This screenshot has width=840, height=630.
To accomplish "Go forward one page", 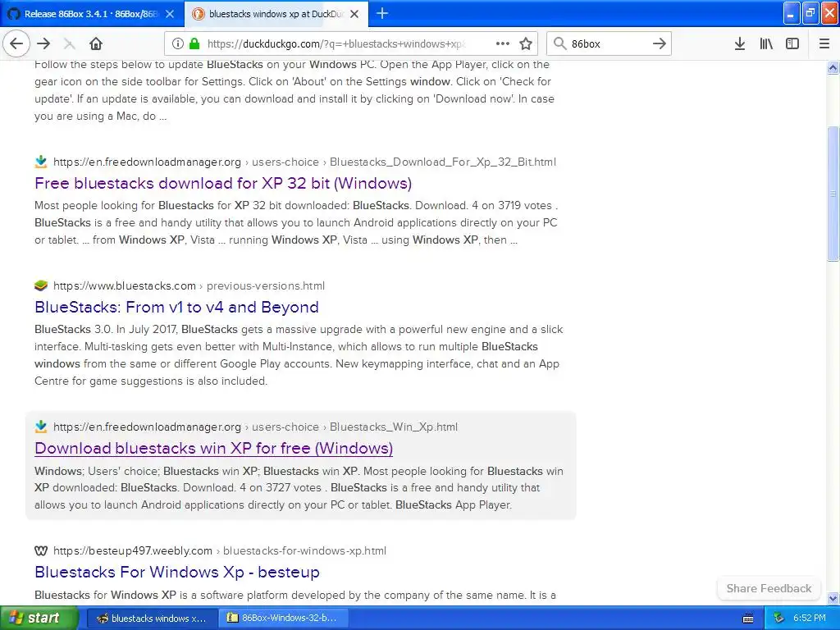I will pyautogui.click(x=43, y=43).
